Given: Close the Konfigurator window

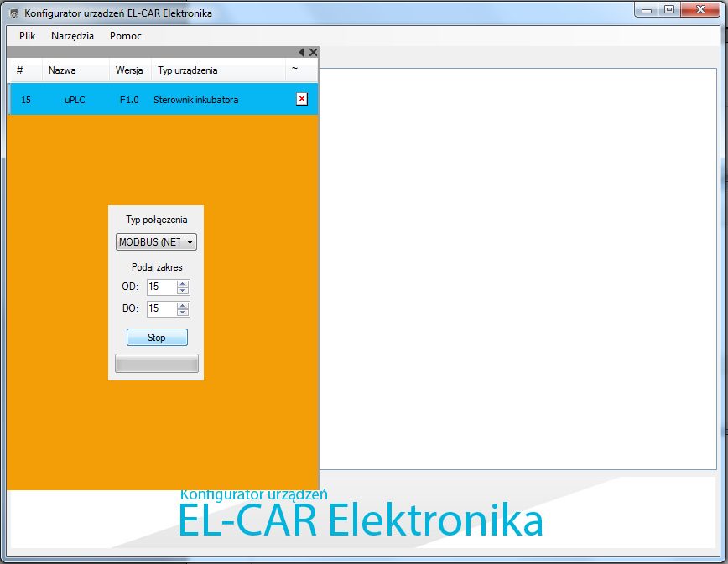Looking at the screenshot, I should pyautogui.click(x=700, y=10).
